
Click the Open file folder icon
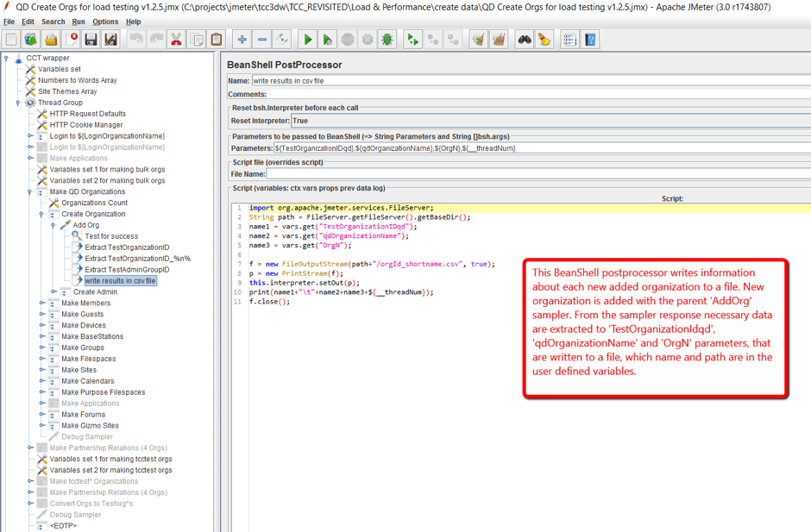[51, 40]
